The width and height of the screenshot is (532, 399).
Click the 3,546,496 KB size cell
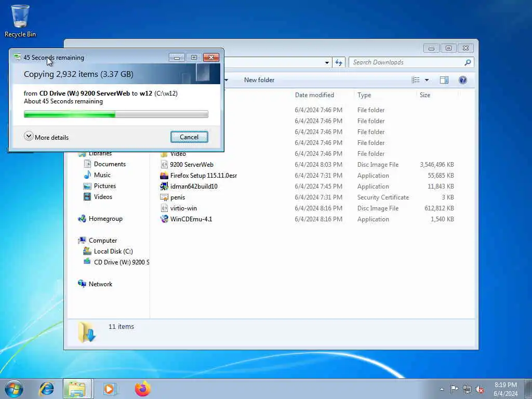click(436, 165)
